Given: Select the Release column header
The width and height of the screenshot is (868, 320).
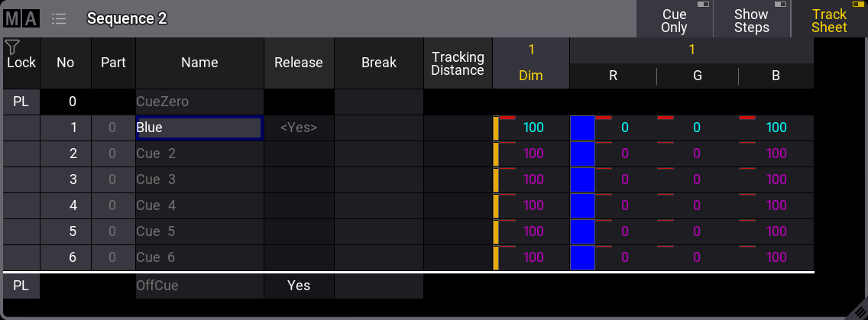Looking at the screenshot, I should (x=299, y=63).
